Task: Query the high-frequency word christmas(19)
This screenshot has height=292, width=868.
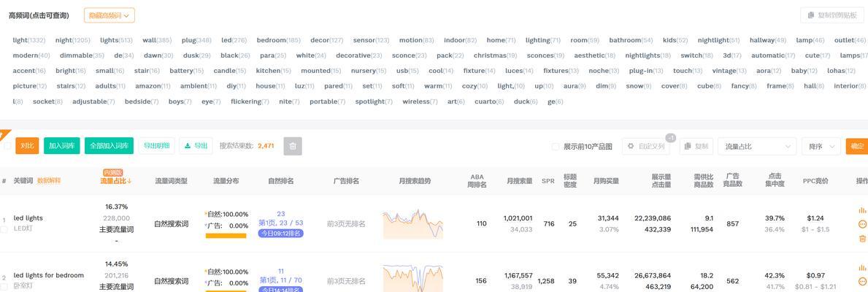Action: tap(495, 56)
